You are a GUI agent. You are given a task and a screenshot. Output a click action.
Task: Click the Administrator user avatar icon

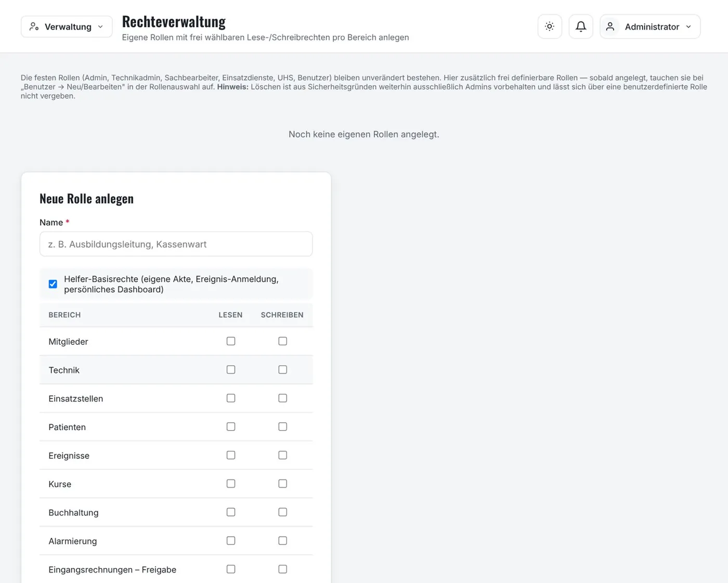610,27
